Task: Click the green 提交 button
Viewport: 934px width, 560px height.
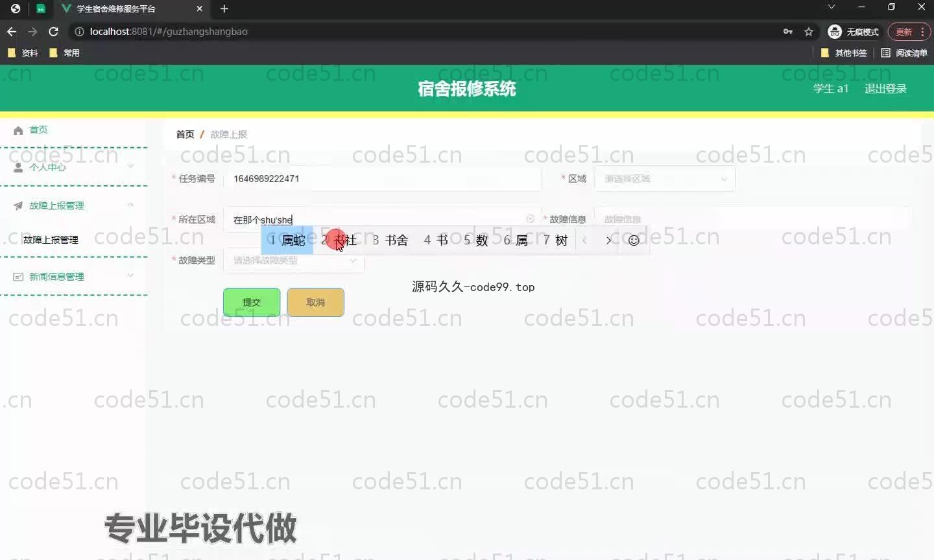Action: (x=252, y=303)
